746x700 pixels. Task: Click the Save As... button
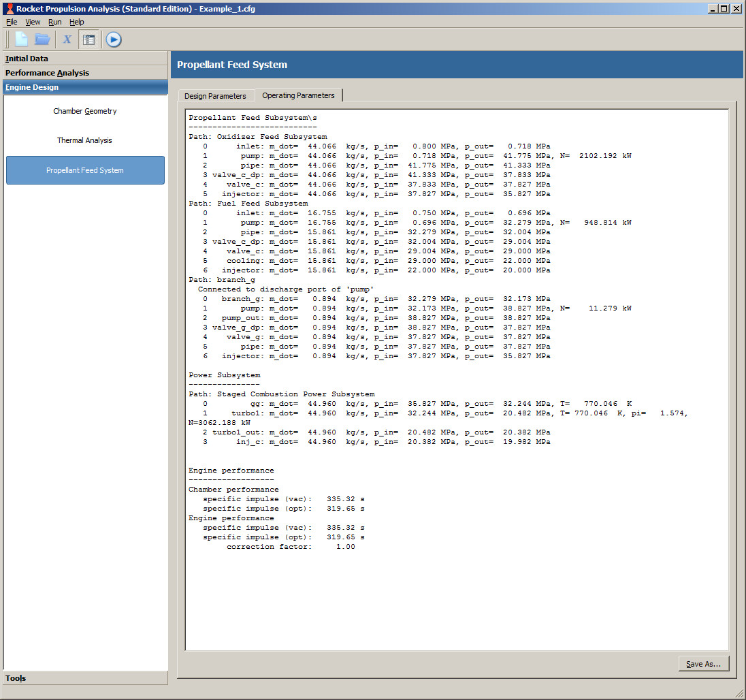tap(703, 664)
